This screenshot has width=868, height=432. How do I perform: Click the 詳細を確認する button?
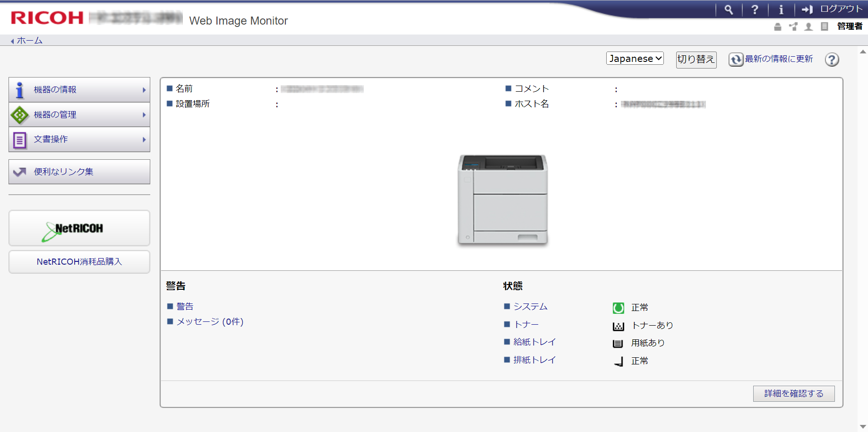tap(794, 394)
